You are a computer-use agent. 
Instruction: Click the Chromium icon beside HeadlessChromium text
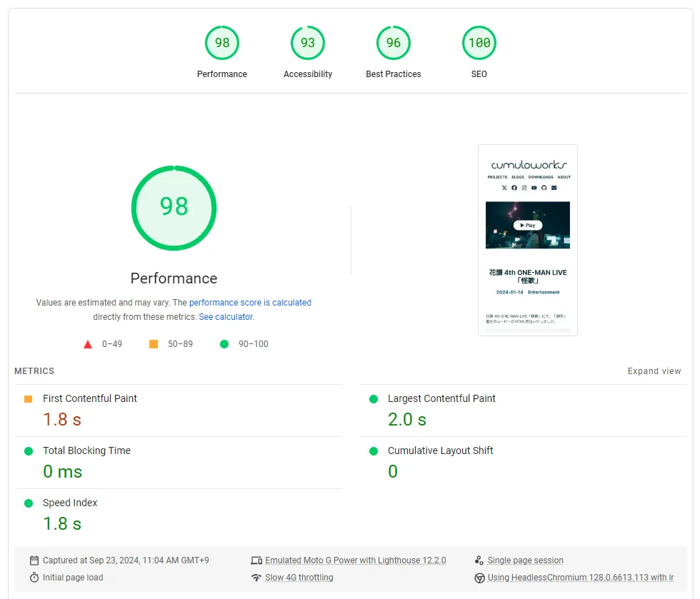tap(479, 578)
